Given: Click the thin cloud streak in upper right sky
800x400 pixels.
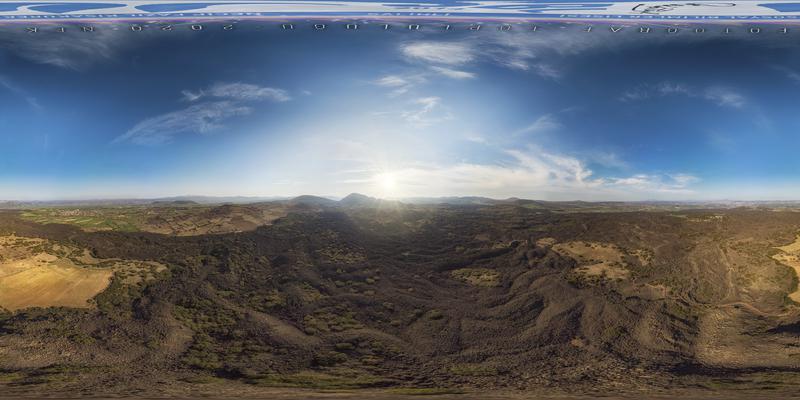Looking at the screenshot, I should click(x=690, y=94).
